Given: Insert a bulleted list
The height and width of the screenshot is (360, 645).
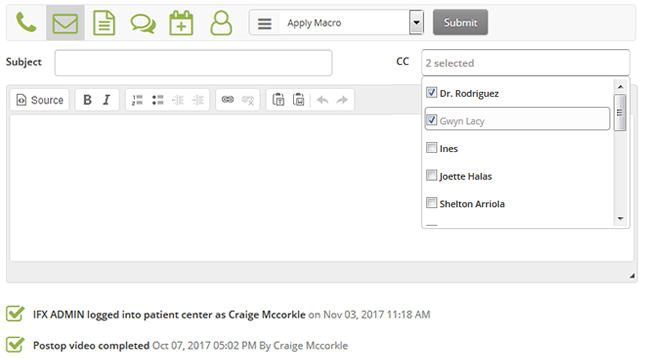Looking at the screenshot, I should click(158, 100).
